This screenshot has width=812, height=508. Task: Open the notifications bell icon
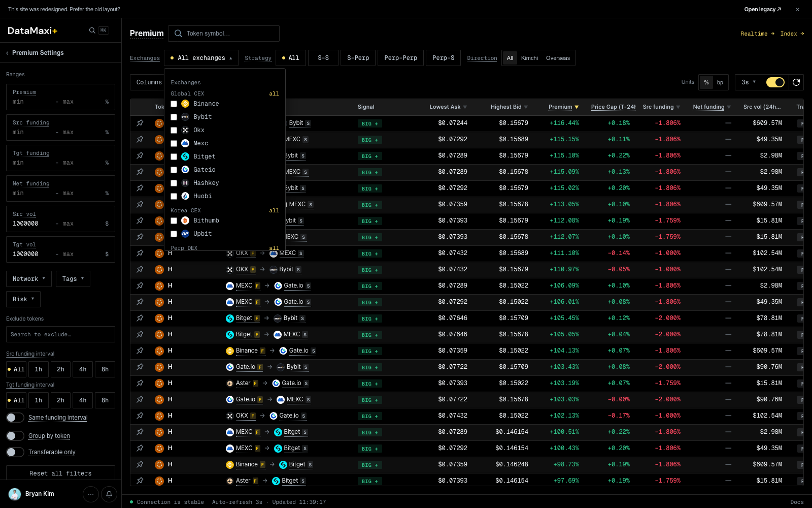click(109, 494)
